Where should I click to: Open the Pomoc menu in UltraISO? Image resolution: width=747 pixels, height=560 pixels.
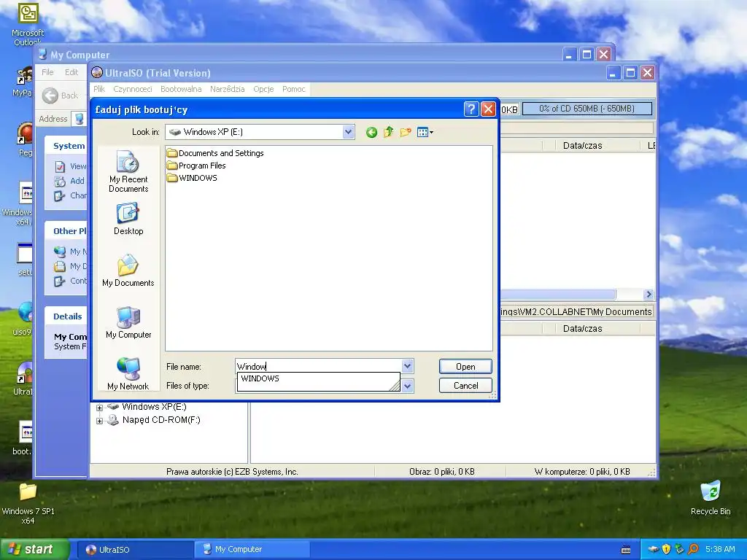click(293, 89)
